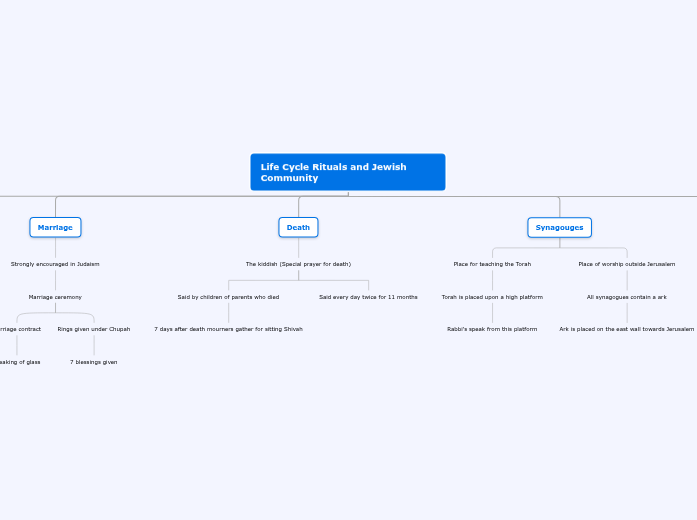Select 'Place for teaching the Torah' node
The height and width of the screenshot is (520, 697).
[x=492, y=264]
